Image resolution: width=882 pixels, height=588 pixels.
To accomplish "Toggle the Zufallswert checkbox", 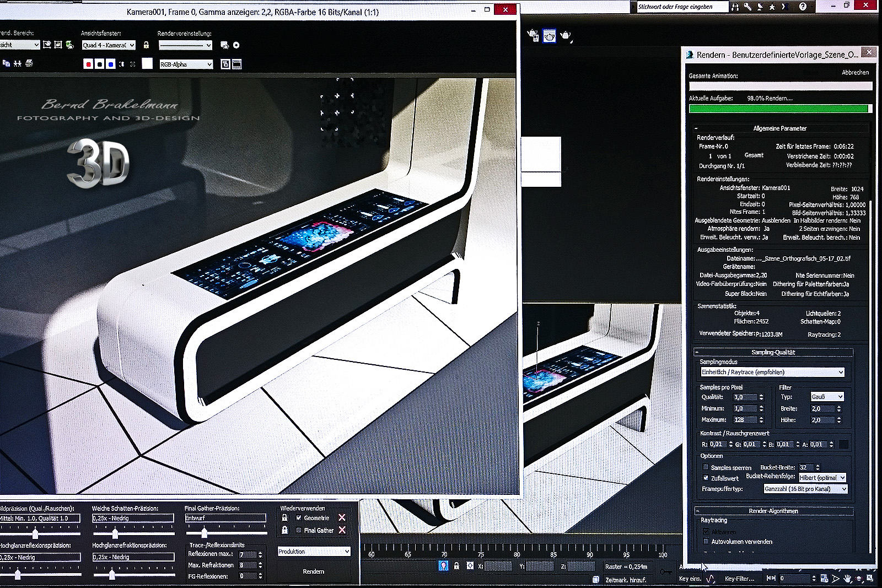I will tap(706, 478).
